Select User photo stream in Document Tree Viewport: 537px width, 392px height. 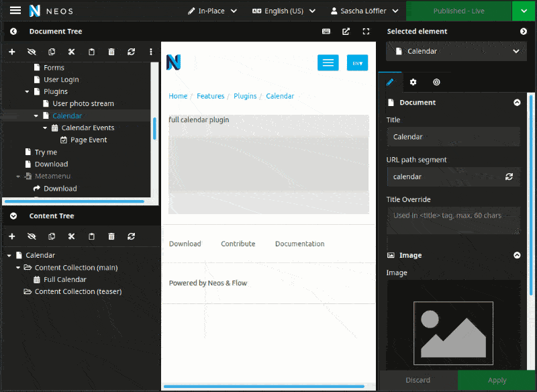point(83,104)
